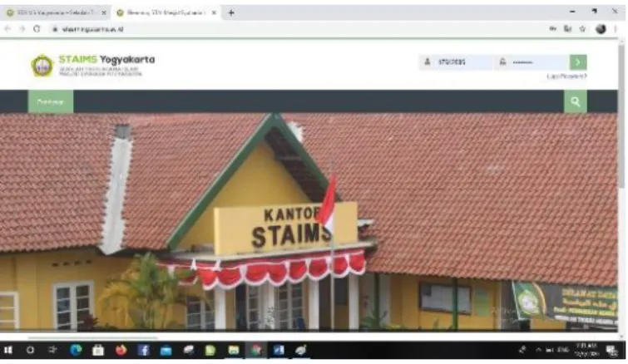Click the password input field
This screenshot has width=628, height=364.
click(x=532, y=62)
